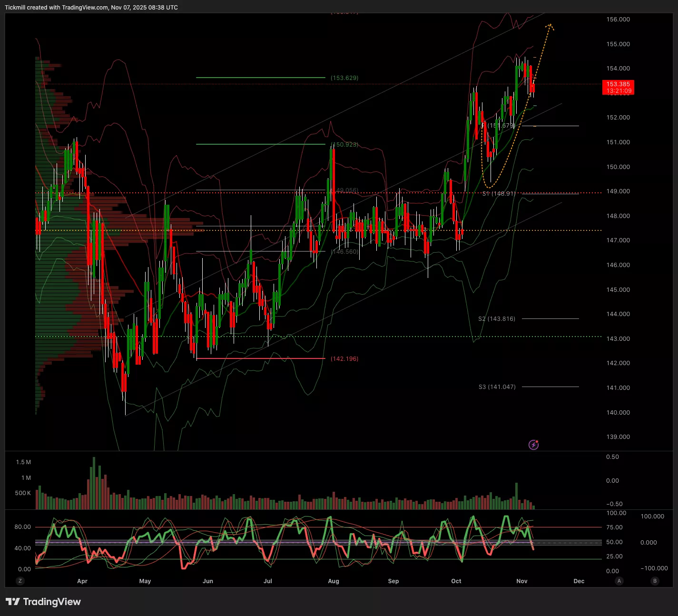Click the S3 (141.047) pivot label
Image resolution: width=678 pixels, height=616 pixels.
pos(497,387)
